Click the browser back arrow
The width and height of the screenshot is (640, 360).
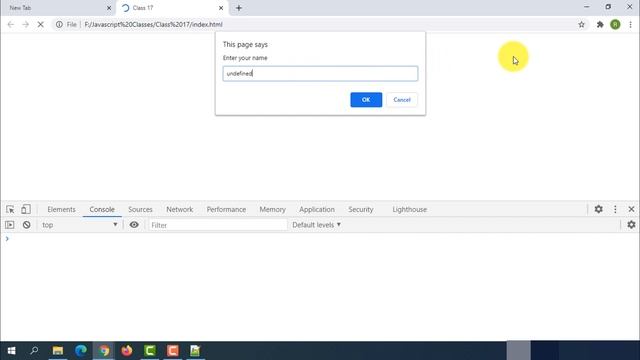click(x=11, y=24)
